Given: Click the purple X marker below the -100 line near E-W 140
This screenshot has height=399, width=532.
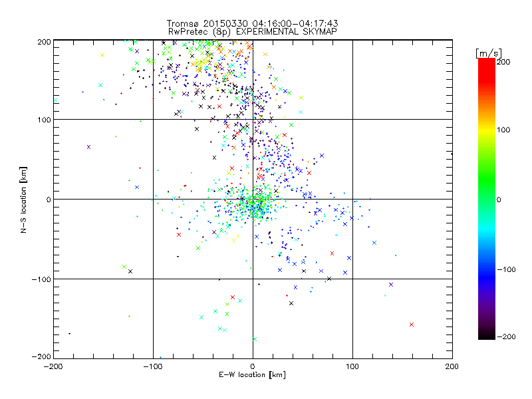Looking at the screenshot, I should pos(391,285).
